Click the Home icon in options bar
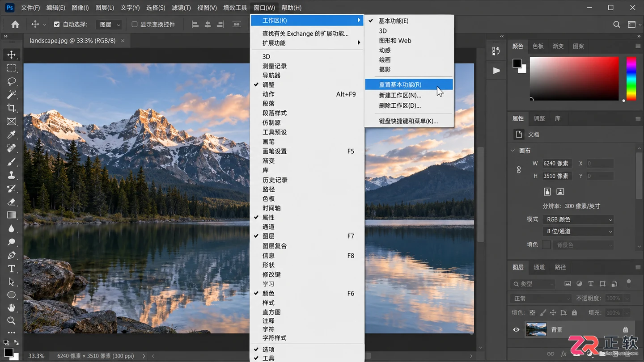The height and width of the screenshot is (362, 644). [15, 25]
